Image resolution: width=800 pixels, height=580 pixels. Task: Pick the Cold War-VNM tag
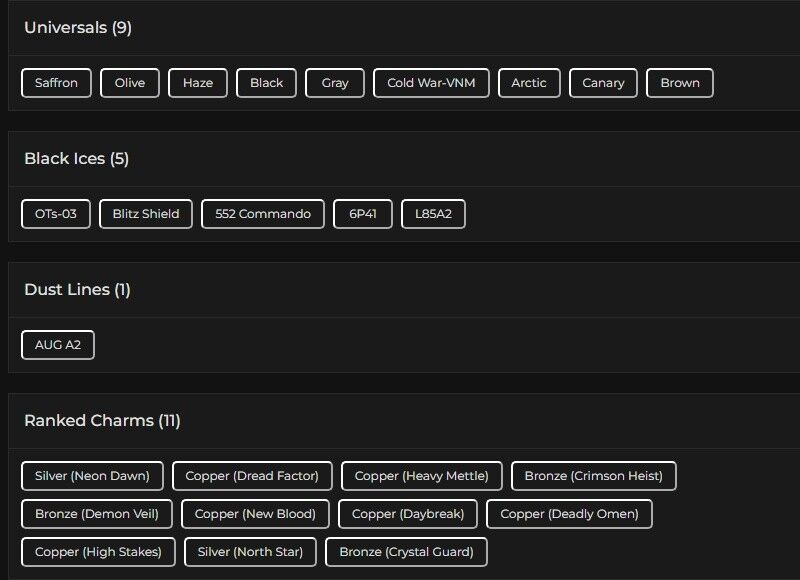431,83
